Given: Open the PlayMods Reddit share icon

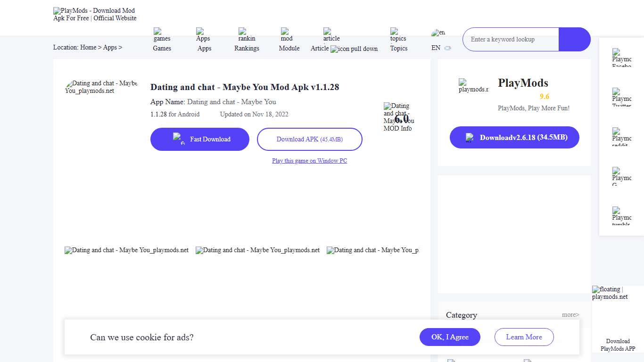Looking at the screenshot, I should (x=621, y=137).
